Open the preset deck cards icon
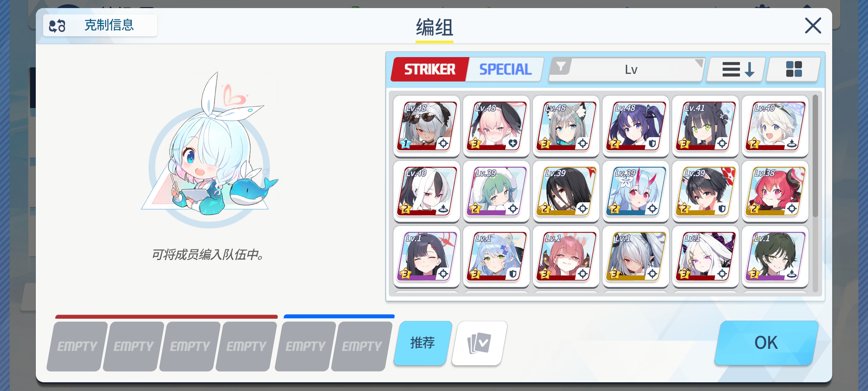 click(x=479, y=343)
